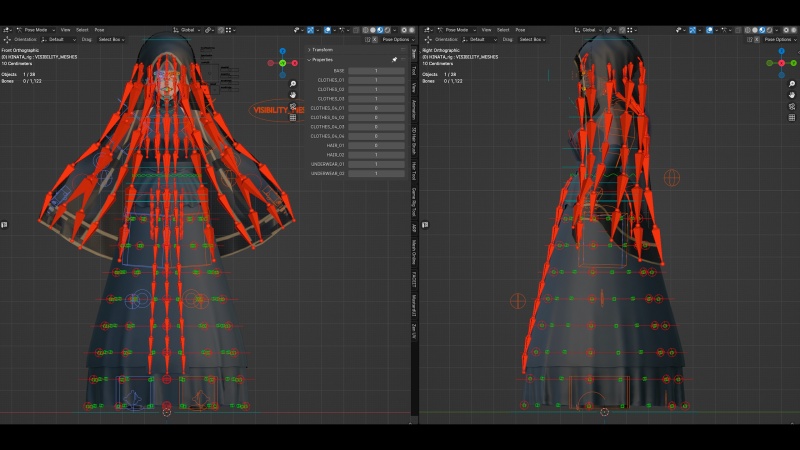
Task: Toggle X-ray display in the left viewport header
Action: (355, 30)
